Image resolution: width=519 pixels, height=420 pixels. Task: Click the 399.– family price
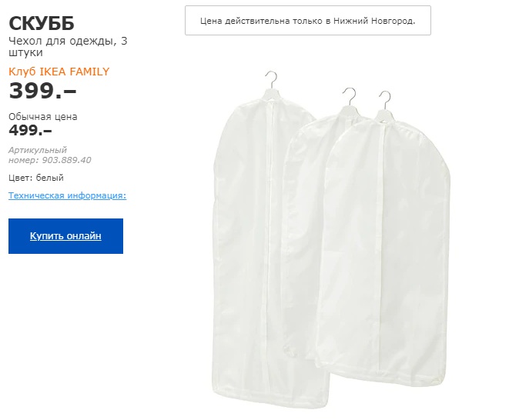coord(42,91)
